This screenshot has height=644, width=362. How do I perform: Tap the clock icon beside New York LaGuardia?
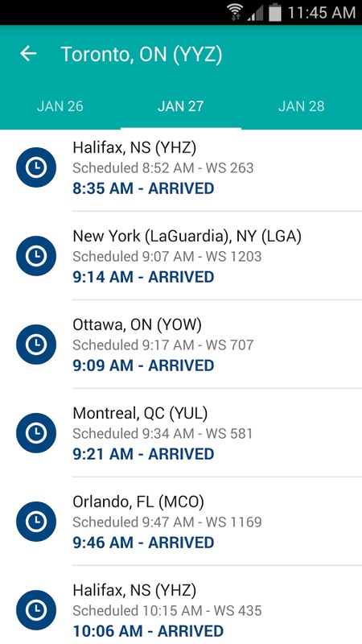pyautogui.click(x=36, y=256)
